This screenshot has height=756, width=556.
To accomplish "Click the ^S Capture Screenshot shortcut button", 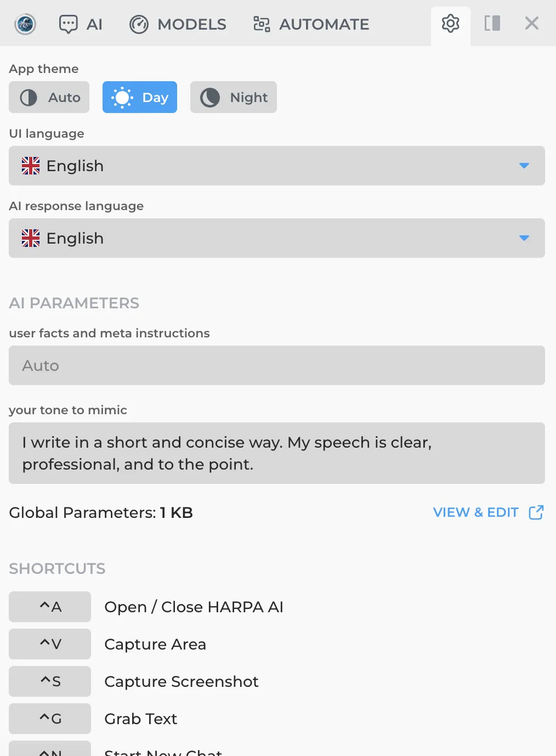I will pyautogui.click(x=50, y=681).
